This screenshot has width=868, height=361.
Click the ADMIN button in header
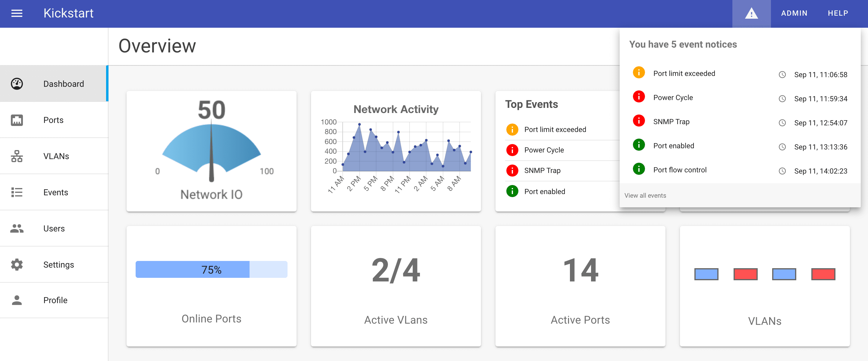794,13
